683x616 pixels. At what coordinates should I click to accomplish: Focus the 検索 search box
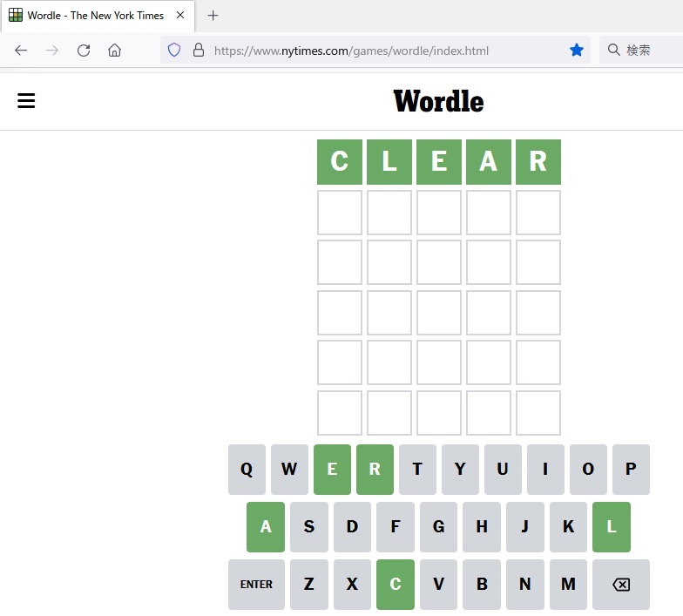pyautogui.click(x=641, y=51)
